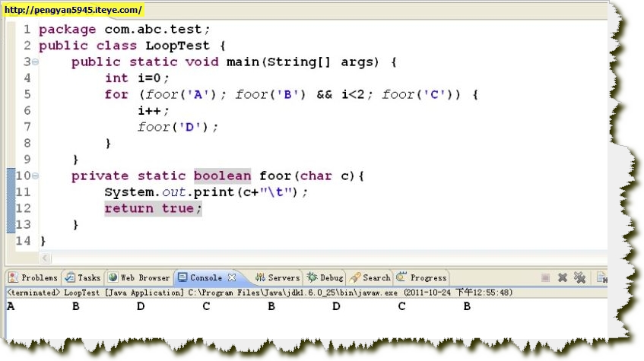Viewport: 644px width, 361px height.
Task: Click the highlighted 'boolean' return type
Action: point(222,176)
